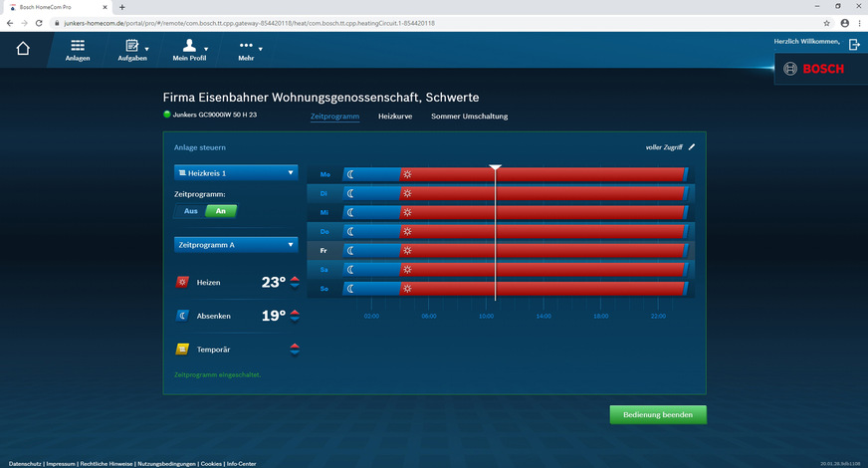868x468 pixels.
Task: Click the Bedienung beenden button
Action: pyautogui.click(x=658, y=414)
